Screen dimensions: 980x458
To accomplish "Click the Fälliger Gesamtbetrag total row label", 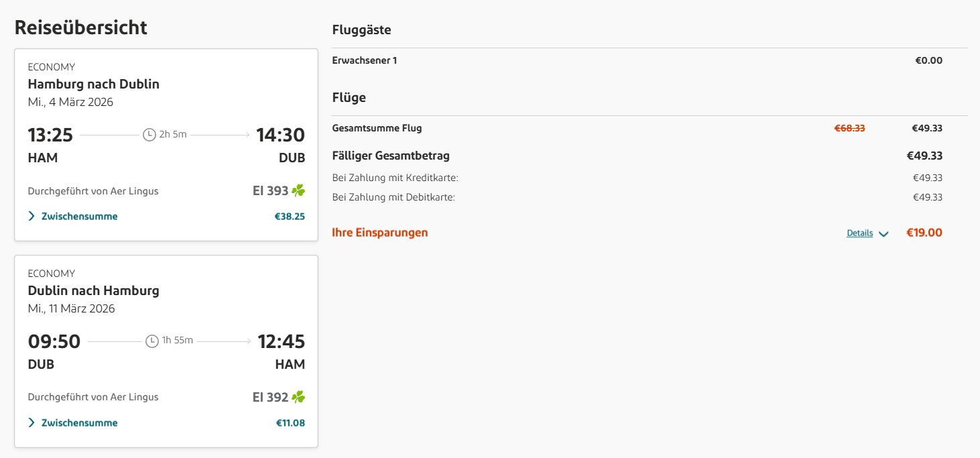I will pyautogui.click(x=391, y=156).
